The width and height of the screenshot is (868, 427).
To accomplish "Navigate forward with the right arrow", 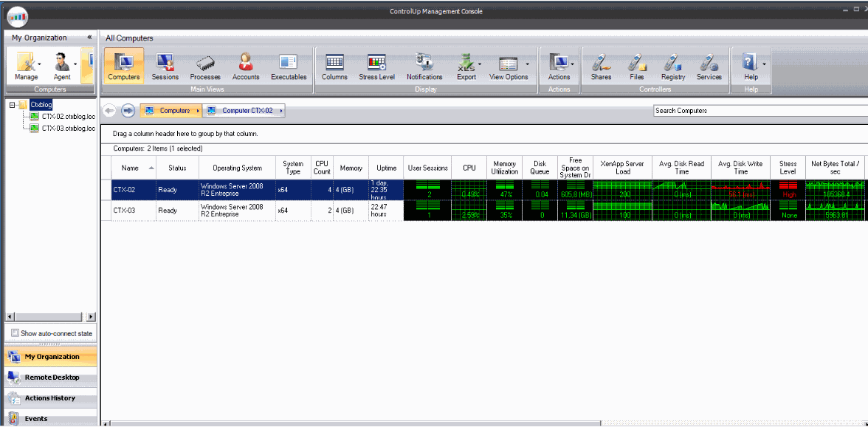I will tap(128, 111).
